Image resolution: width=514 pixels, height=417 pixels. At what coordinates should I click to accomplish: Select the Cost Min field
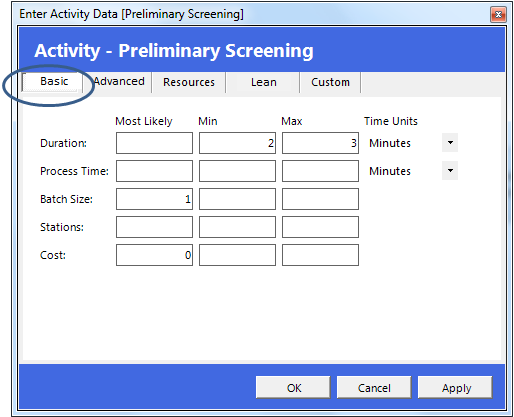click(x=237, y=255)
